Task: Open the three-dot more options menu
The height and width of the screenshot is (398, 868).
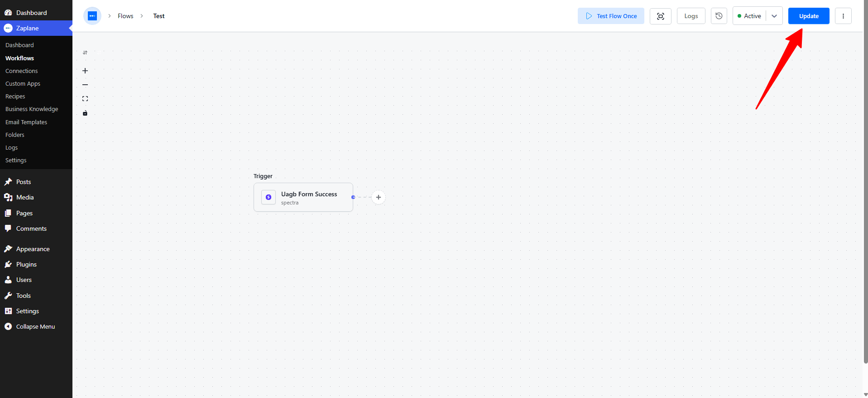Action: pos(843,16)
